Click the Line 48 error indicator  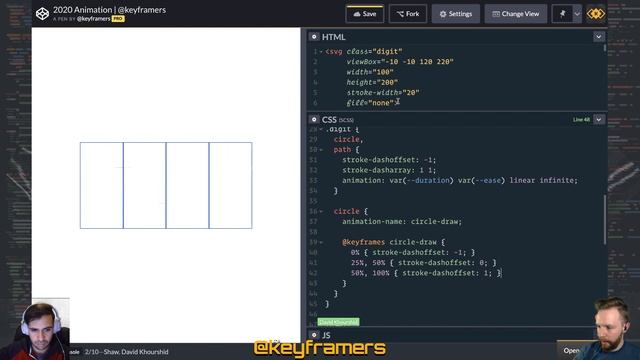click(581, 120)
